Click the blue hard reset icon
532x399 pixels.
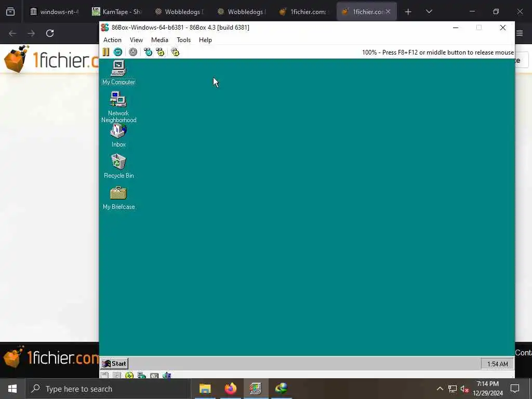[x=118, y=52]
